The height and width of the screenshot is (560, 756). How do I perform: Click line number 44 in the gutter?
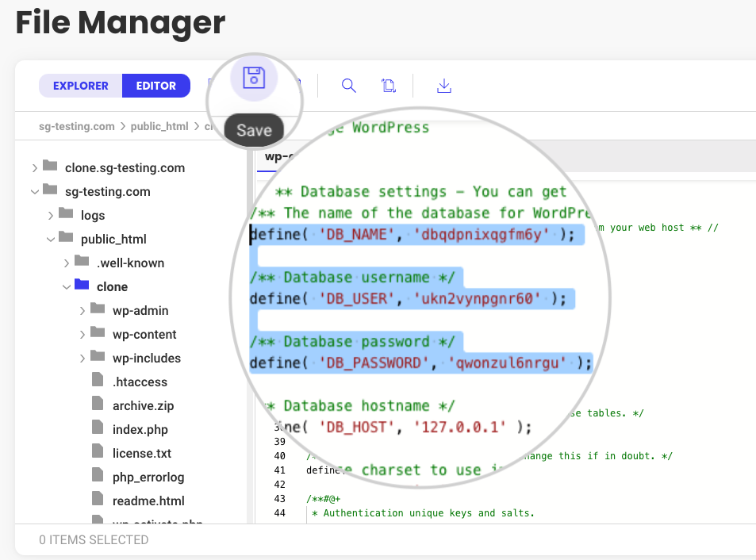tap(280, 512)
